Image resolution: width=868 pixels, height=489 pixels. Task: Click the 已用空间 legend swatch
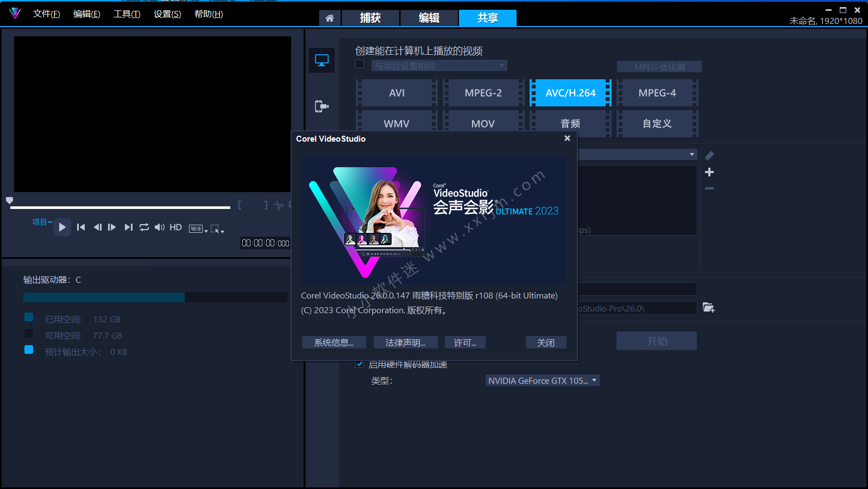(x=29, y=317)
